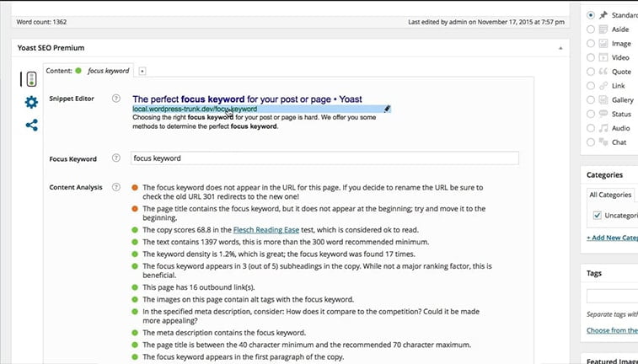Click the green bullet beside keyword density result
The width and height of the screenshot is (638, 364).
135,254
